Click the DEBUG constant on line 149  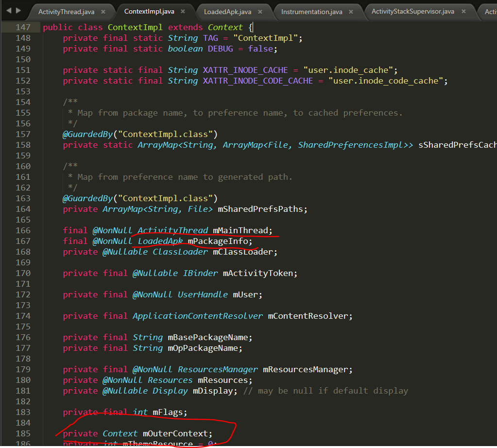point(220,49)
